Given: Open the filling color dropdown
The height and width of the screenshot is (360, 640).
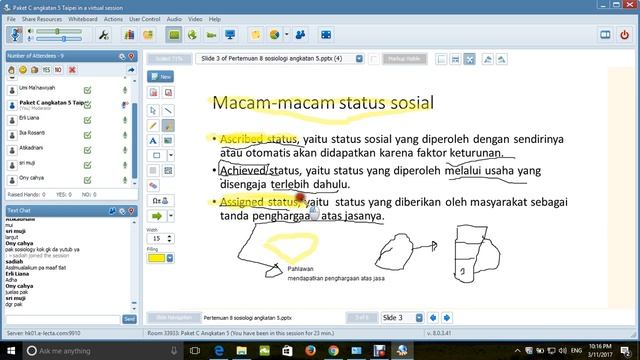Looking at the screenshot, I should [x=170, y=258].
